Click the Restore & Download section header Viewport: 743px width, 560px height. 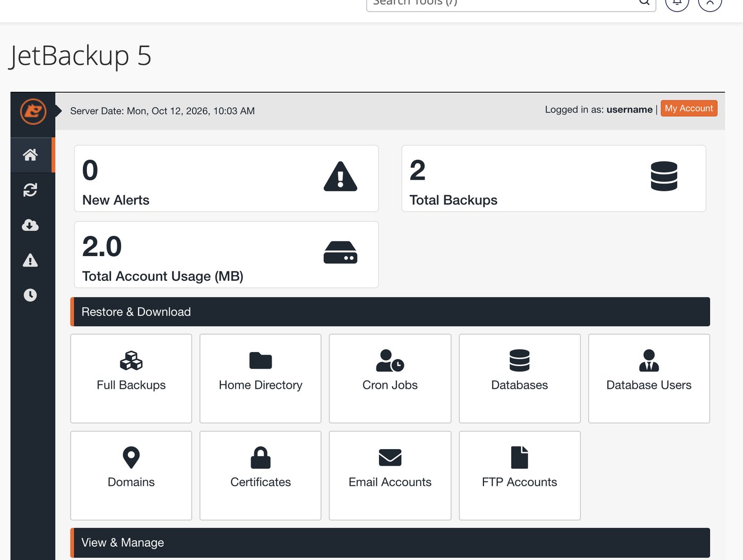390,312
